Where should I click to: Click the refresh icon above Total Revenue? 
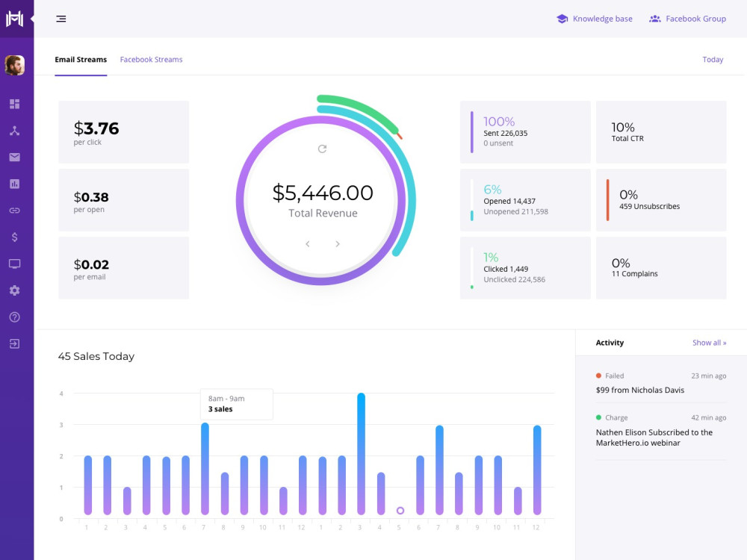click(x=323, y=149)
